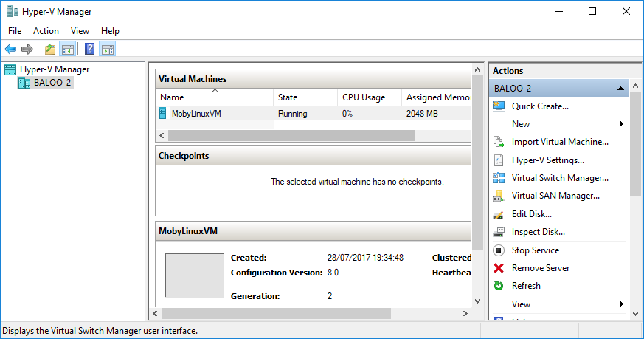
Task: Open the Help question mark toolbar icon
Action: pyautogui.click(x=89, y=49)
